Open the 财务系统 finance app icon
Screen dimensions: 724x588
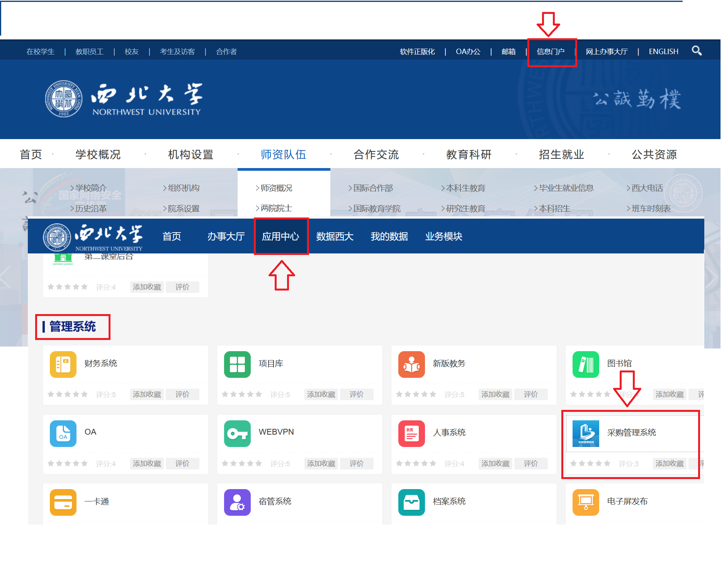click(63, 364)
